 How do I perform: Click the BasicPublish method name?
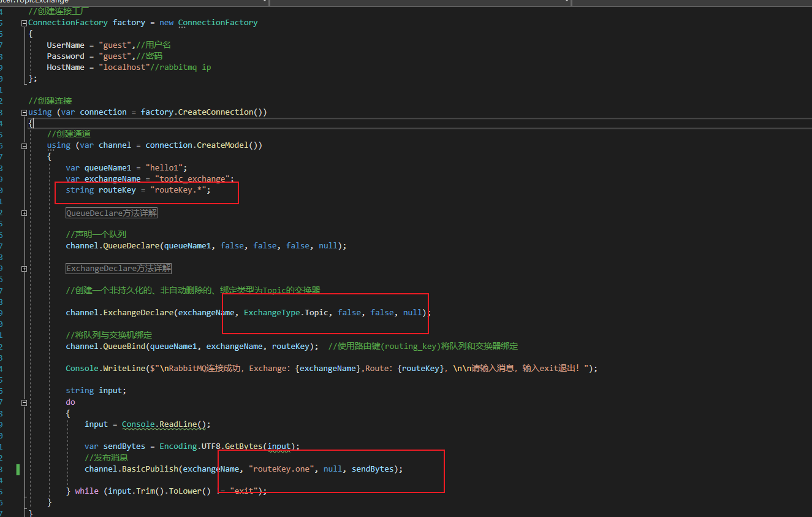pyautogui.click(x=150, y=469)
